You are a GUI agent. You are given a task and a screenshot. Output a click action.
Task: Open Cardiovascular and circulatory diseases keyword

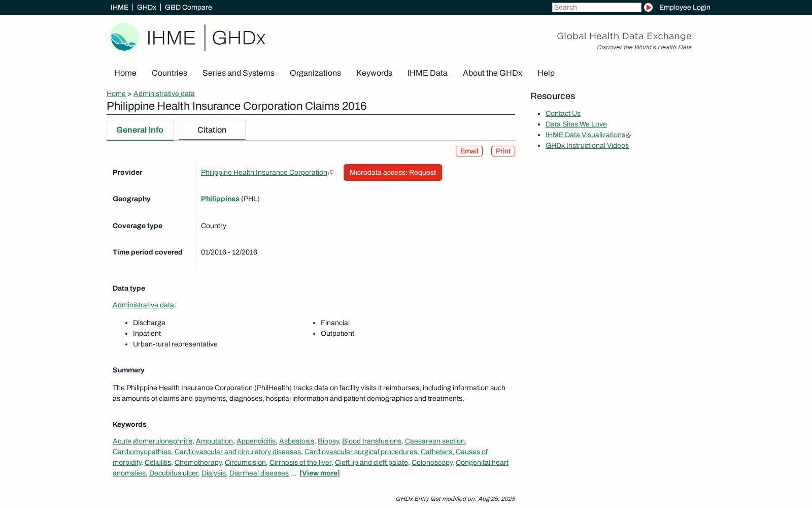coord(238,452)
